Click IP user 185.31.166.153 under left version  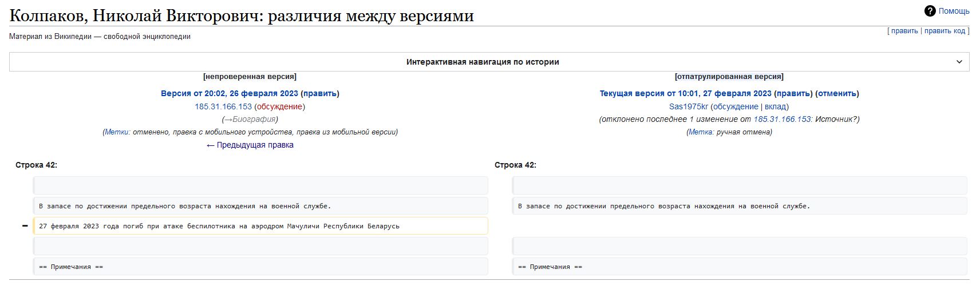tap(223, 106)
